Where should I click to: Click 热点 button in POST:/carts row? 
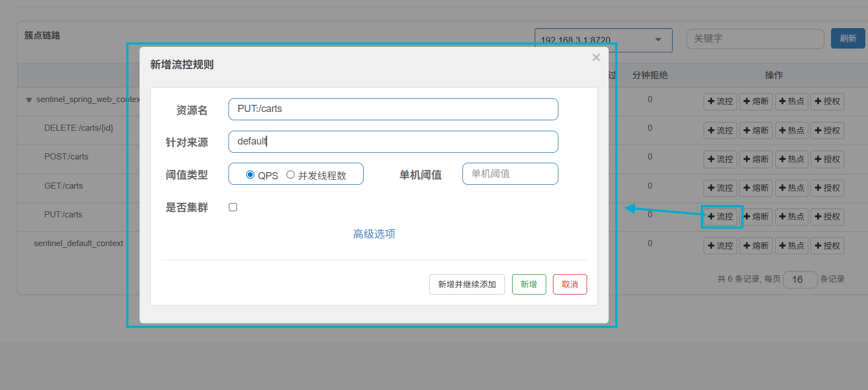pyautogui.click(x=791, y=159)
